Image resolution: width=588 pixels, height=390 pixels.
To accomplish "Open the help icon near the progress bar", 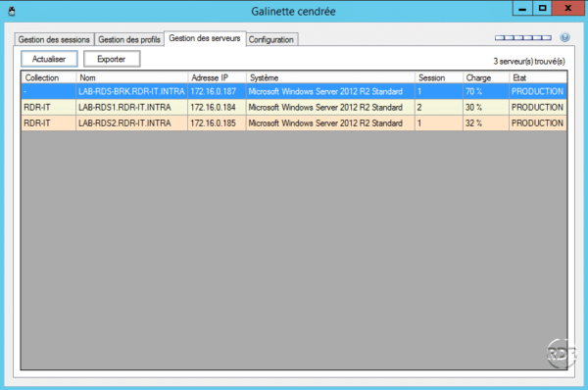I will point(564,37).
